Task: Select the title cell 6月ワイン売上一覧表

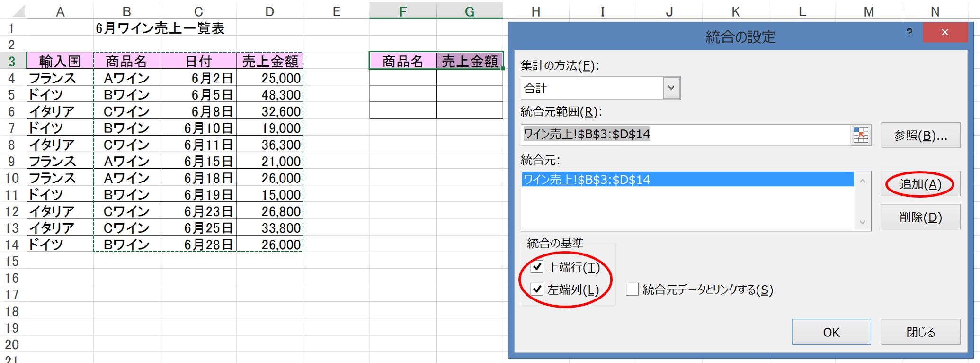Action: click(160, 28)
